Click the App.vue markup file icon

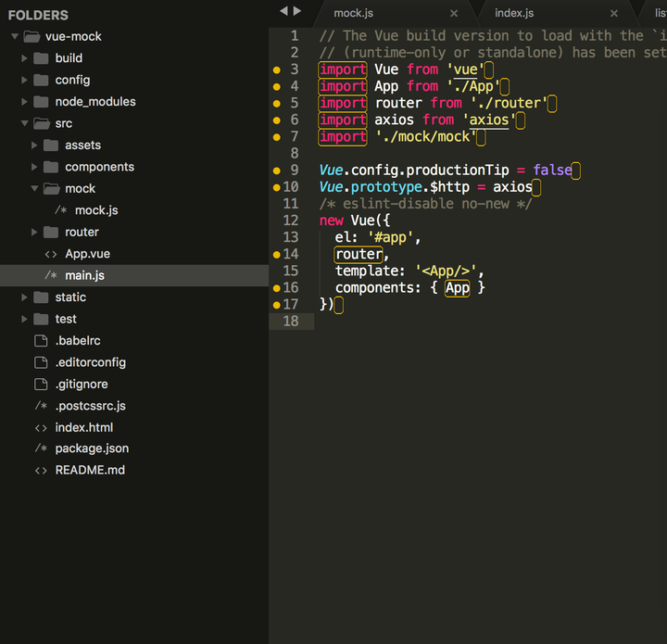click(51, 255)
